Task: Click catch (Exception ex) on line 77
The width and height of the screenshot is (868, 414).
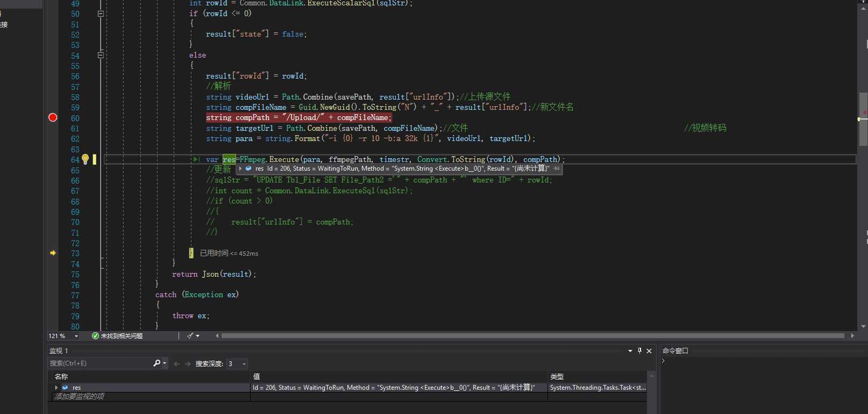Action: pos(197,294)
